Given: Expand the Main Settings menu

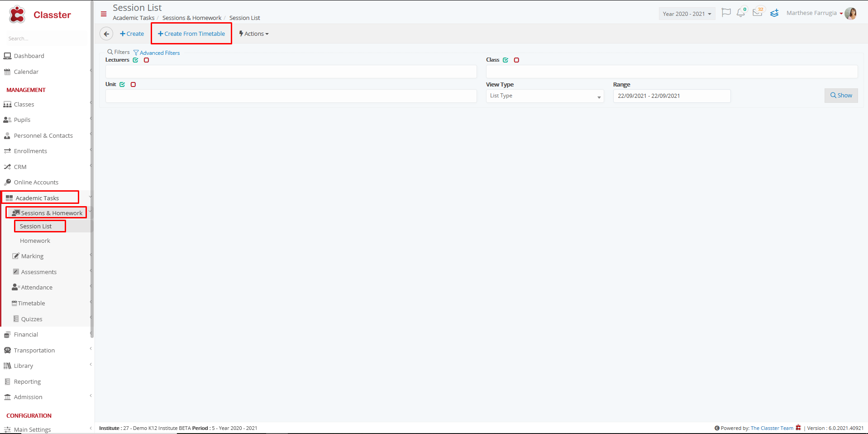Looking at the screenshot, I should pos(91,428).
